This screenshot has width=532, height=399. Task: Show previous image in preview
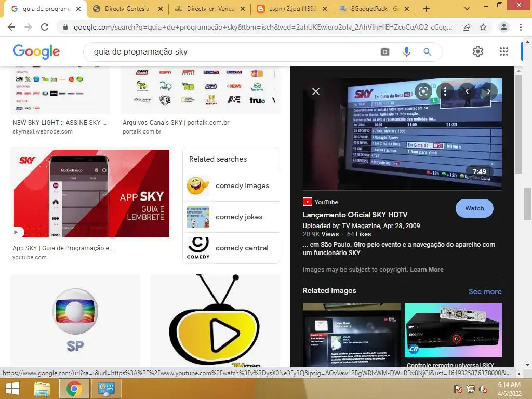(467, 91)
